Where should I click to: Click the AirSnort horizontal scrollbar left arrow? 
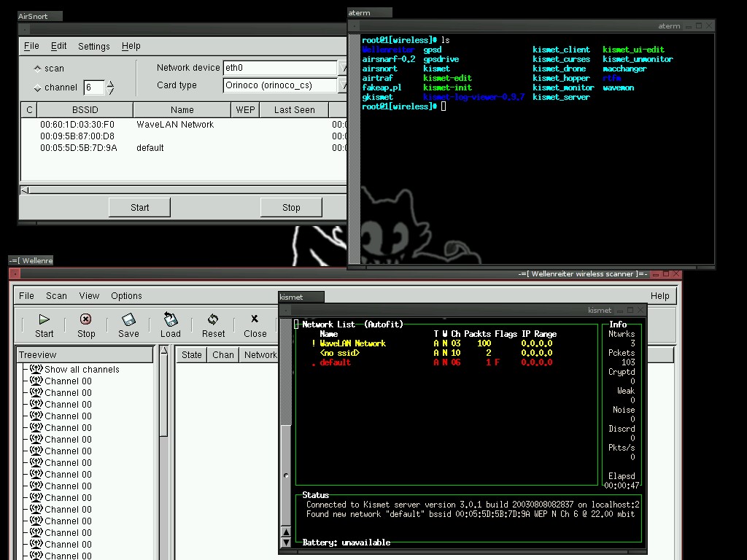(x=25, y=190)
